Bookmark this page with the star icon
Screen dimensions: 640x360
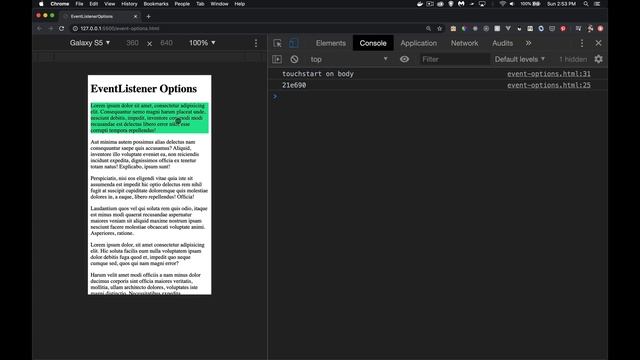(440, 29)
